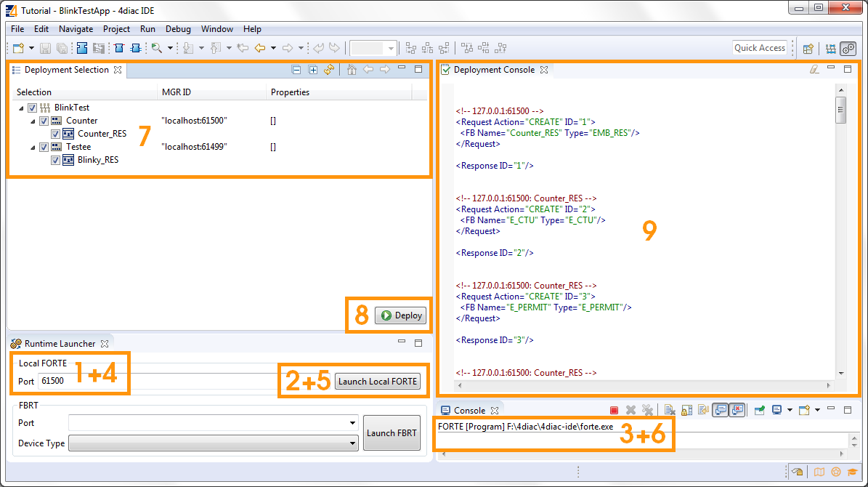Image resolution: width=868 pixels, height=487 pixels.
Task: Collapse the Counter device tree node
Action: (33, 121)
